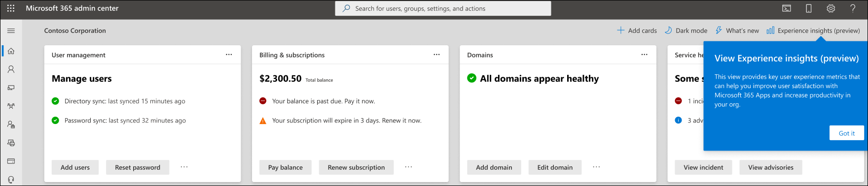Image resolution: width=868 pixels, height=186 pixels.
Task: Click the mobile app phone icon
Action: [809, 8]
